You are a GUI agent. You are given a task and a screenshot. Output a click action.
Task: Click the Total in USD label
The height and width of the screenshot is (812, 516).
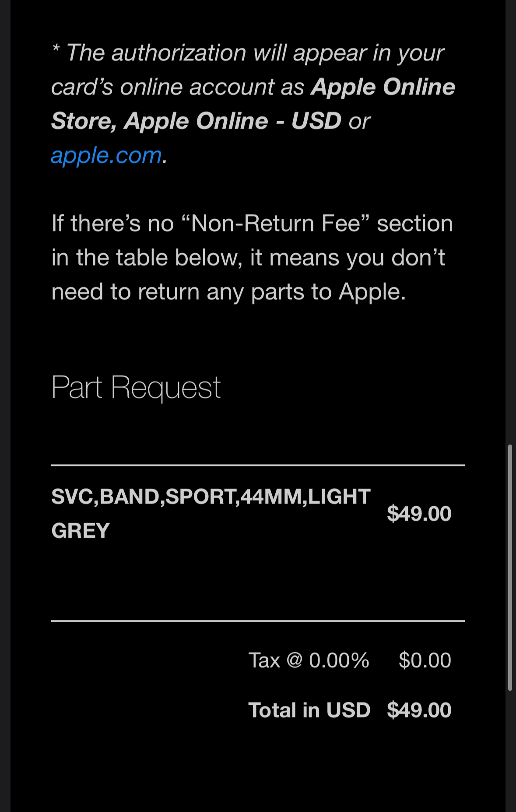point(309,710)
